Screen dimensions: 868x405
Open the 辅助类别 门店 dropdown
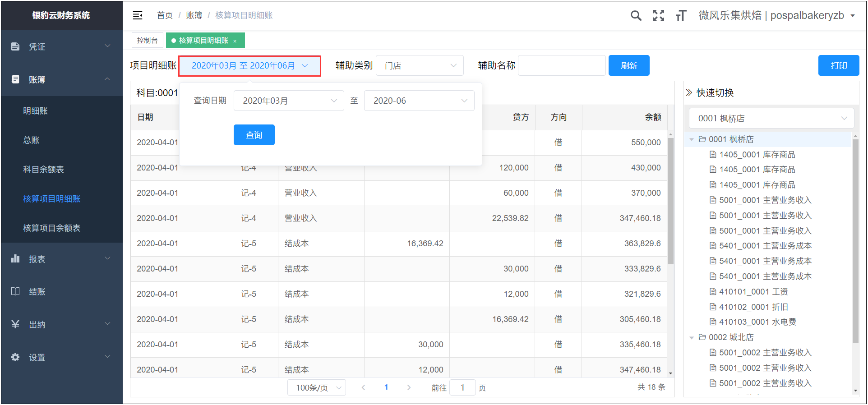[420, 66]
